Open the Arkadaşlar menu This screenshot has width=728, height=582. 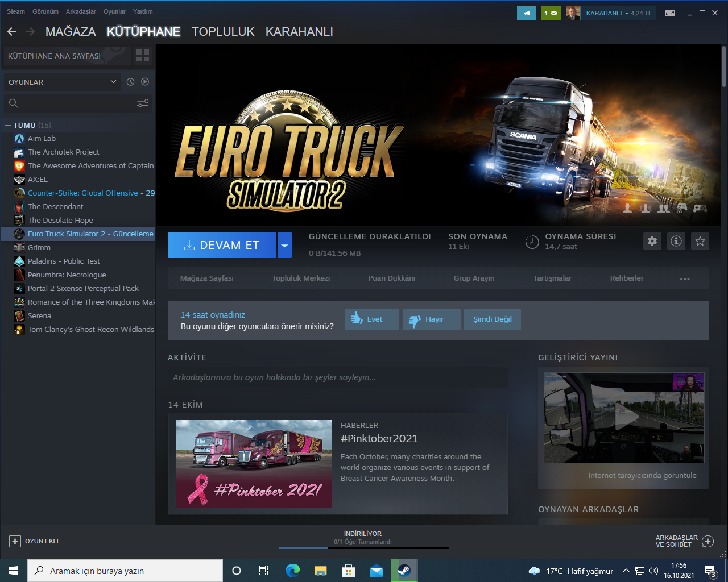pos(81,11)
